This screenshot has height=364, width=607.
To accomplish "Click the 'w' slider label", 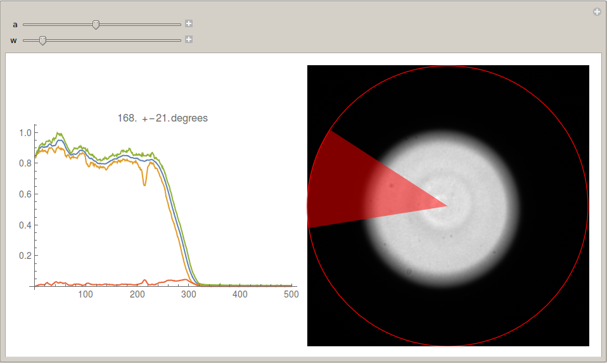I will click(x=13, y=41).
